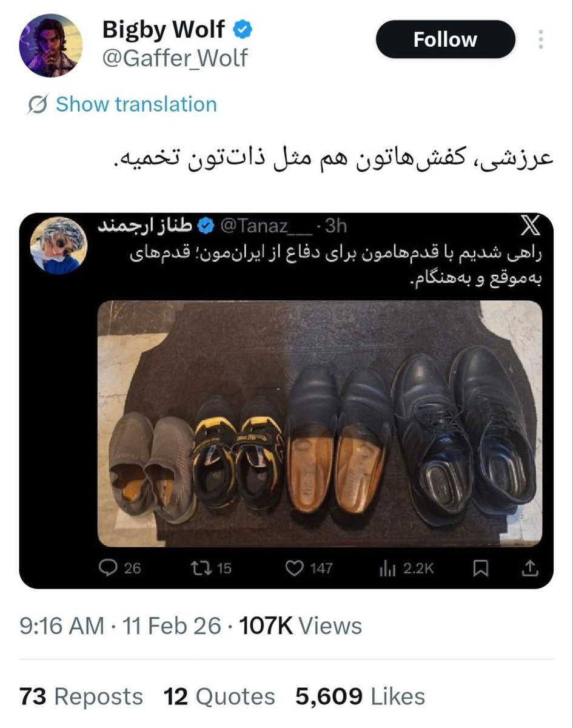
Task: Click the X logo in quoted tweet
Action: point(529,227)
